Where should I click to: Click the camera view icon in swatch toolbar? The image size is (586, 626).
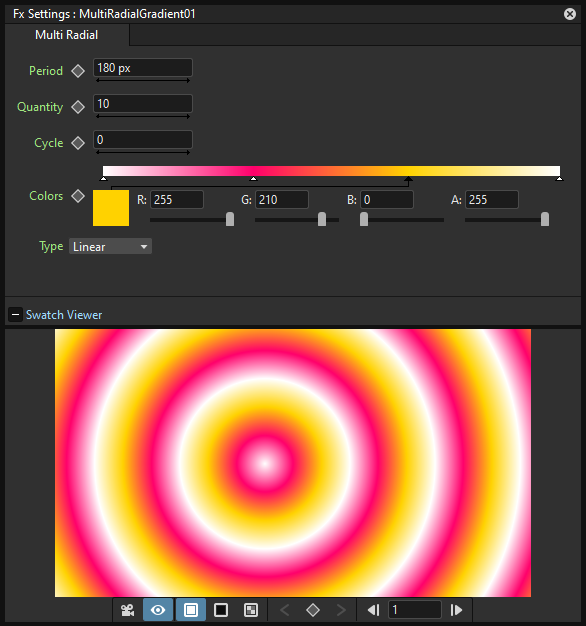128,610
